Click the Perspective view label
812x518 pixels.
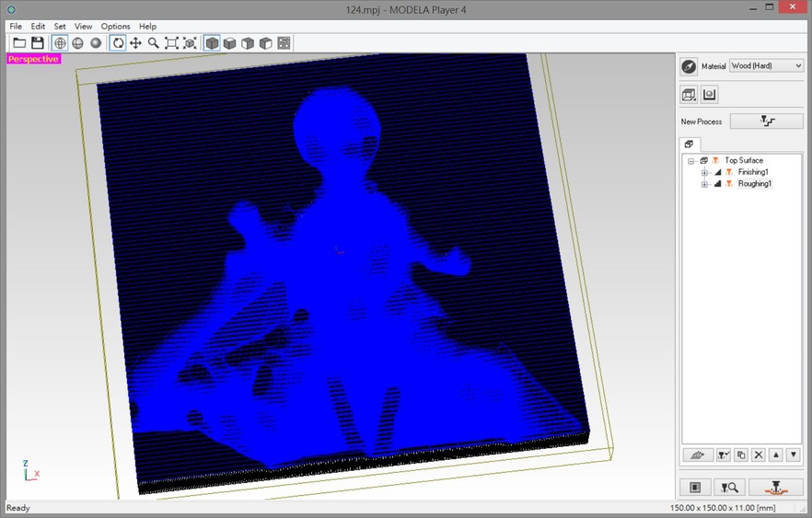click(33, 59)
